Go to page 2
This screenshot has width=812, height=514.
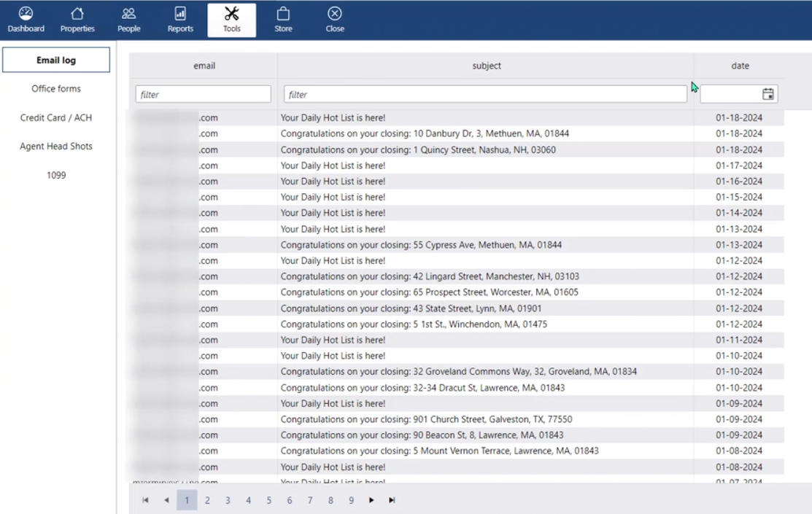[207, 500]
